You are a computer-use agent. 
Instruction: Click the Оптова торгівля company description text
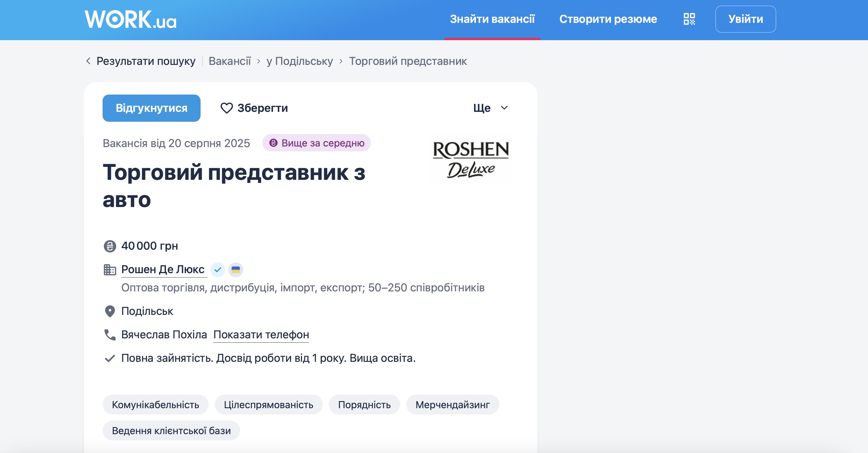pos(303,287)
